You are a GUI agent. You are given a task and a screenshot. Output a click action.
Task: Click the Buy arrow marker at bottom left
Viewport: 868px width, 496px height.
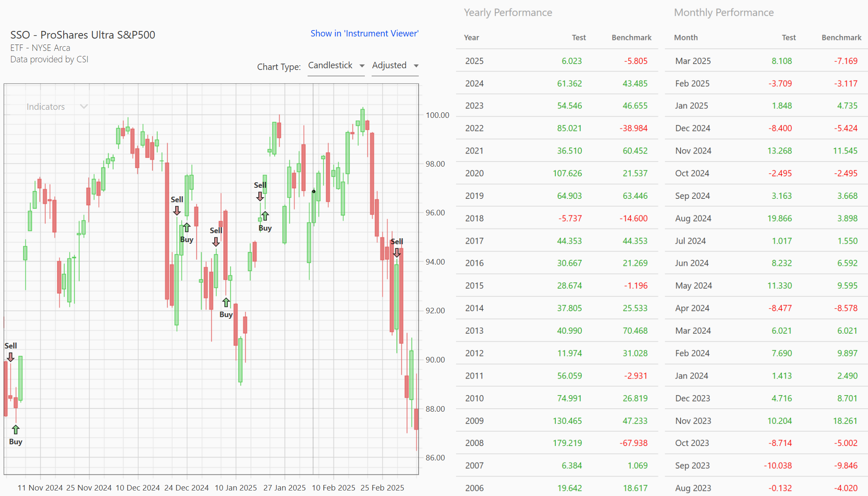(x=16, y=430)
